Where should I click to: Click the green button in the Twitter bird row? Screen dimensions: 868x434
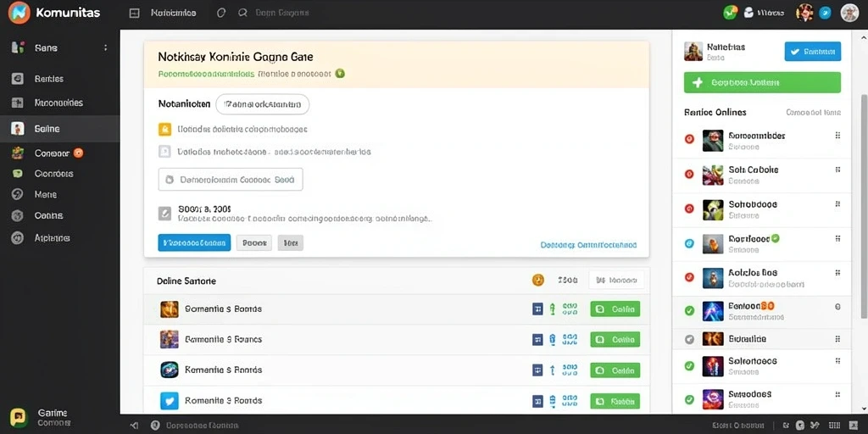[615, 401]
